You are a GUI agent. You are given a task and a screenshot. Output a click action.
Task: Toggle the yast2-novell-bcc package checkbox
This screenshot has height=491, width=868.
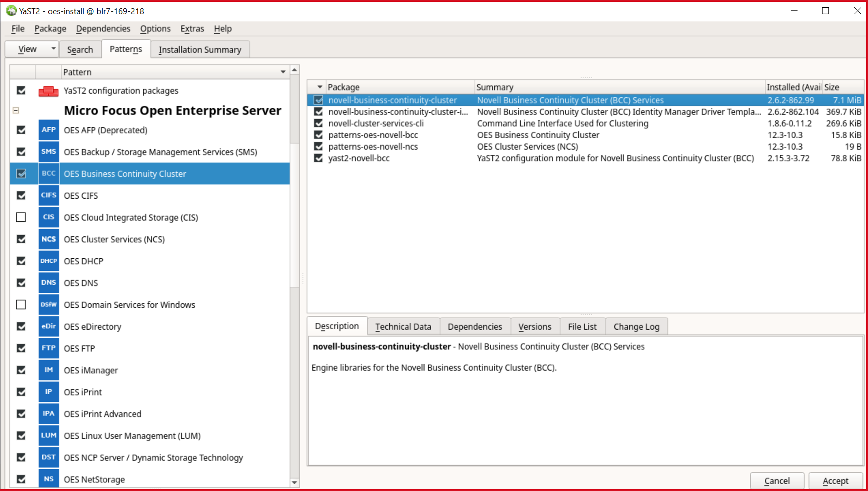point(319,158)
